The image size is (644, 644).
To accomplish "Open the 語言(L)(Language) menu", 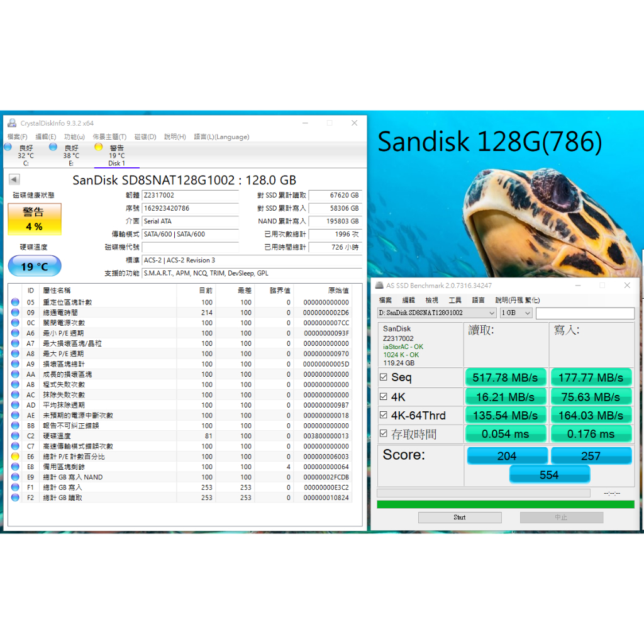I will click(221, 137).
